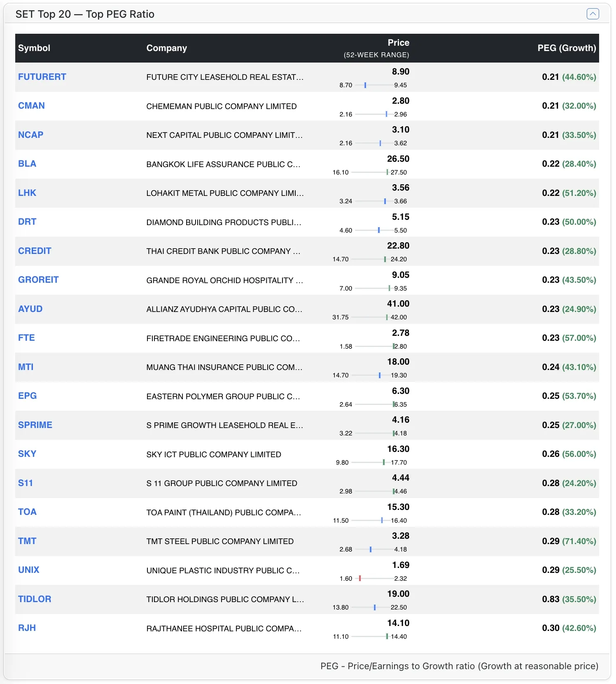616x684 pixels.
Task: Open the EPG symbol link
Action: tap(28, 396)
